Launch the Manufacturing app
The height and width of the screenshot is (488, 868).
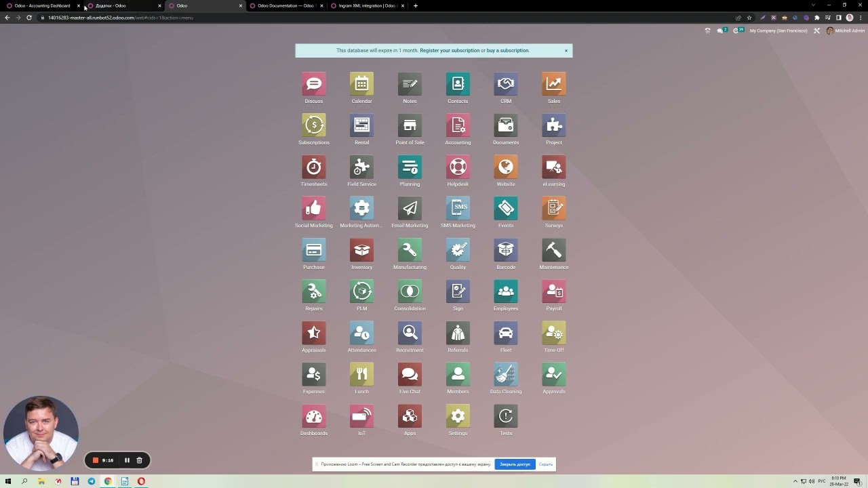pyautogui.click(x=410, y=250)
